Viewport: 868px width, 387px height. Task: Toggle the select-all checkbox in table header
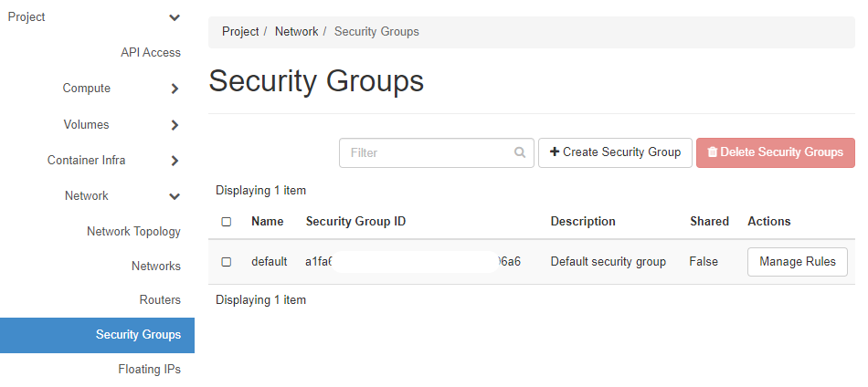click(227, 222)
